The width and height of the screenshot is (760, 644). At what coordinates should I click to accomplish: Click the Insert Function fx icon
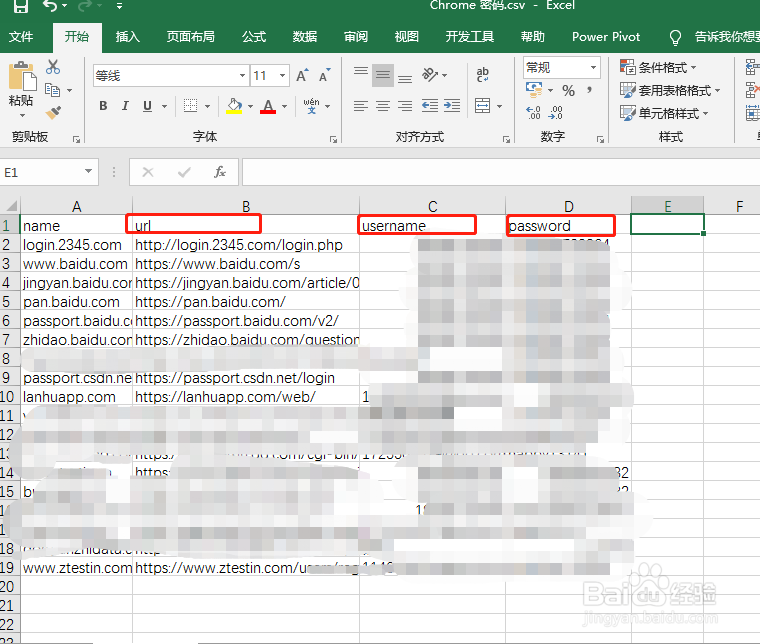220,172
